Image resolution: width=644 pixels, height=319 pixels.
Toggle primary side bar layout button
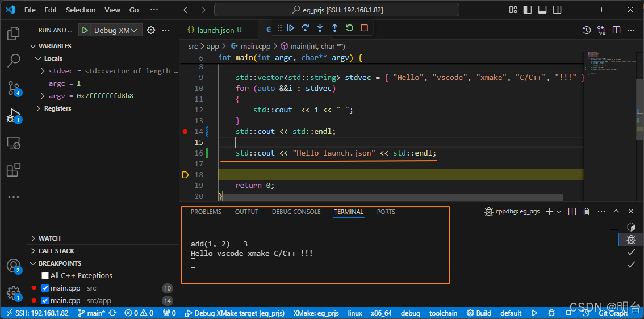[x=528, y=10]
